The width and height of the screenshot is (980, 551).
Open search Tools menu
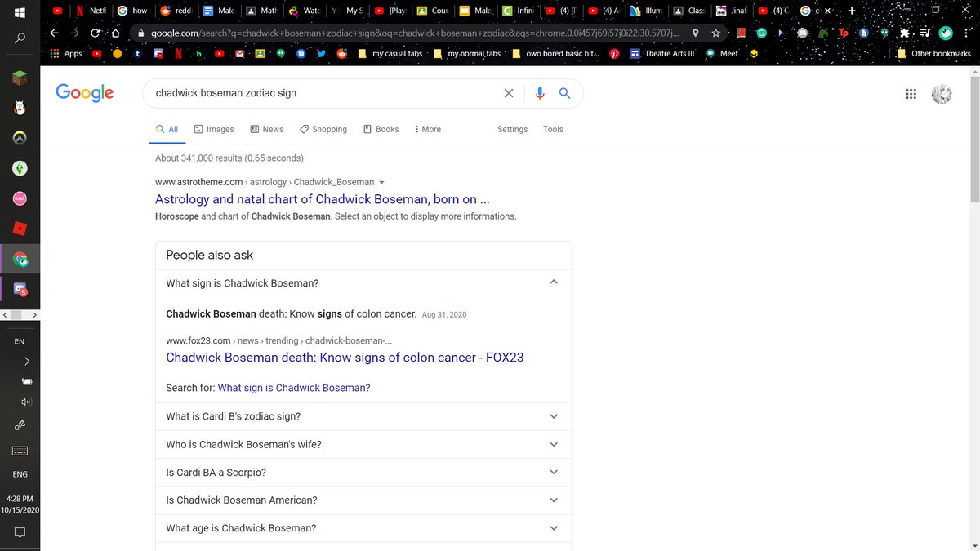(553, 129)
